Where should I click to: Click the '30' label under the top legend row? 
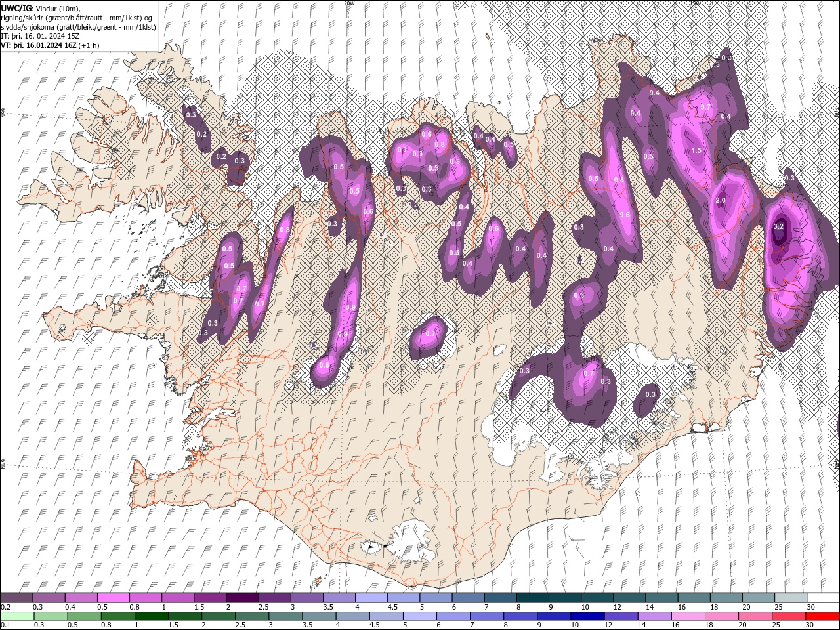[811, 607]
